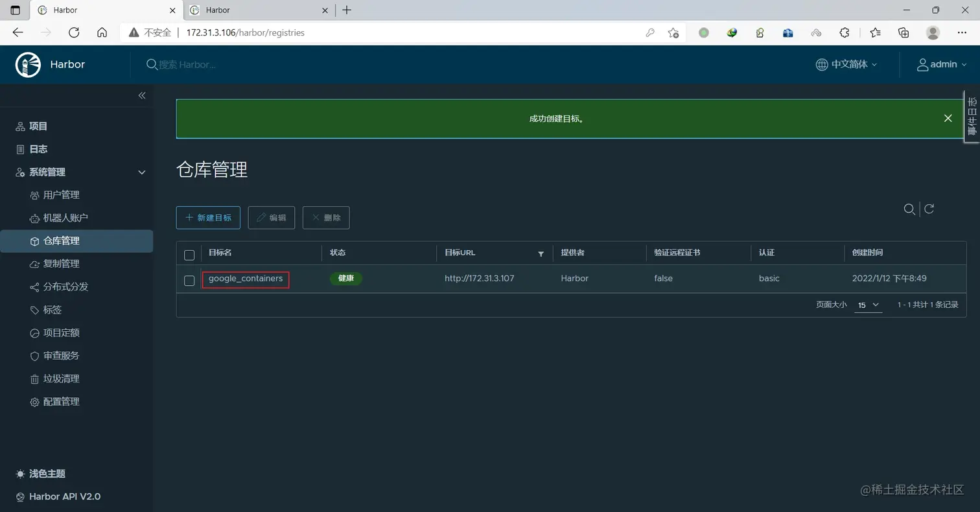
Task: Click the address bar URL
Action: [x=245, y=32]
